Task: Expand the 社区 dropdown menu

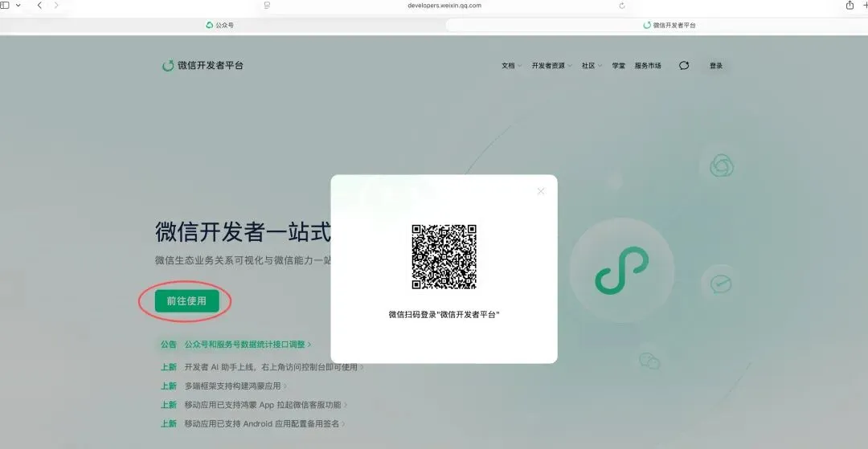Action: click(592, 66)
